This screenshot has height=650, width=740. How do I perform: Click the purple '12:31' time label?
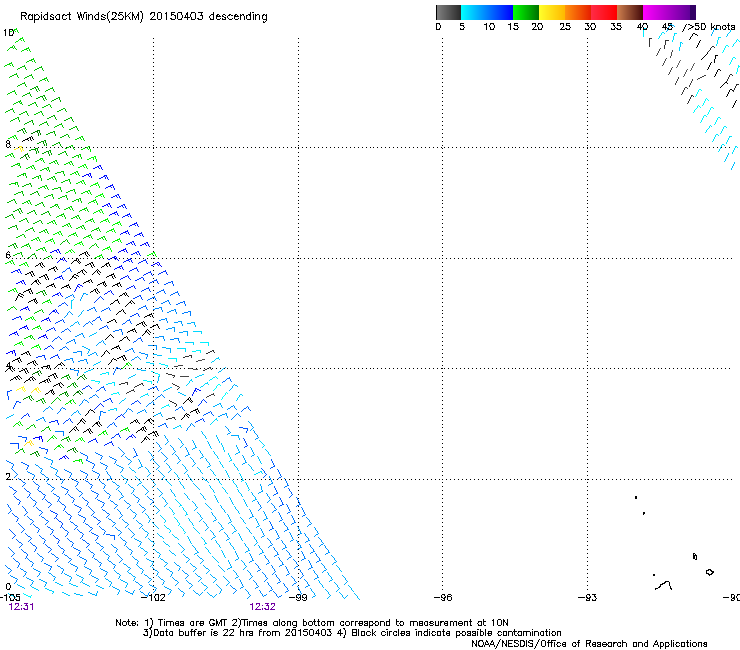click(21, 607)
